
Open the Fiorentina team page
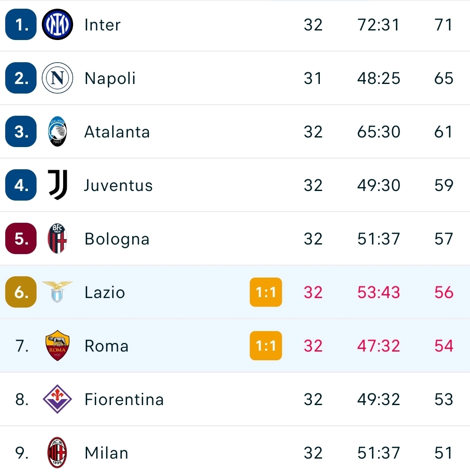[124, 399]
